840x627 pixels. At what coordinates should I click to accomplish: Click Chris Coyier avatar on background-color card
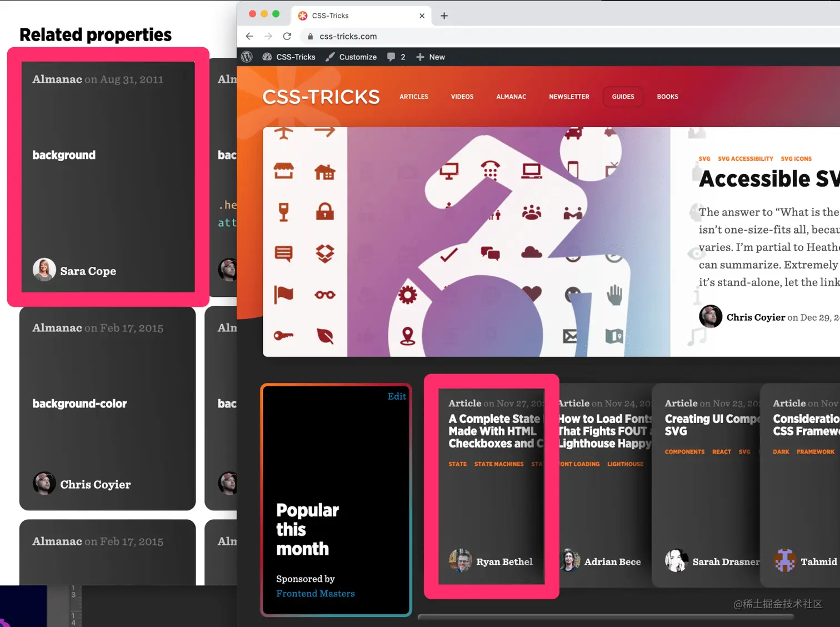44,483
